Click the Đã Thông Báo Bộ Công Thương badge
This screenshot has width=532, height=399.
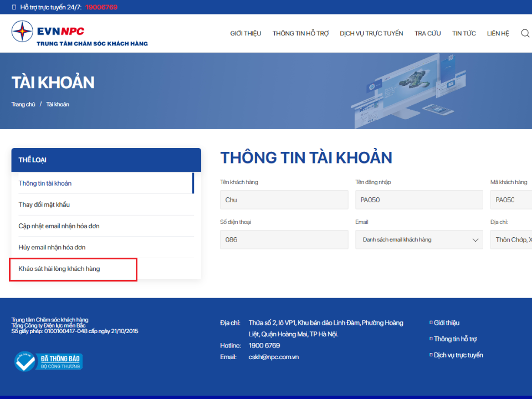(49, 361)
